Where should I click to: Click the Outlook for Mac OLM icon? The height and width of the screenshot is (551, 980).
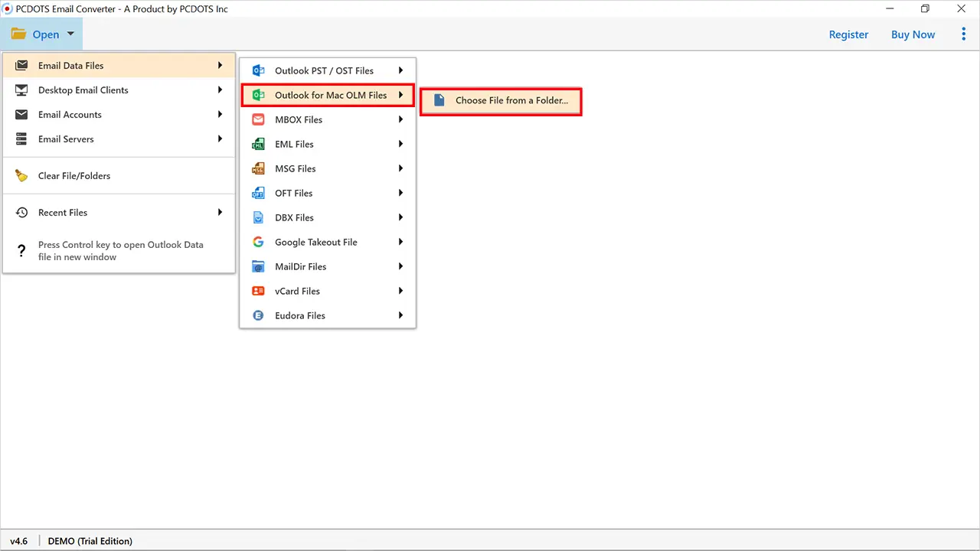(x=259, y=95)
